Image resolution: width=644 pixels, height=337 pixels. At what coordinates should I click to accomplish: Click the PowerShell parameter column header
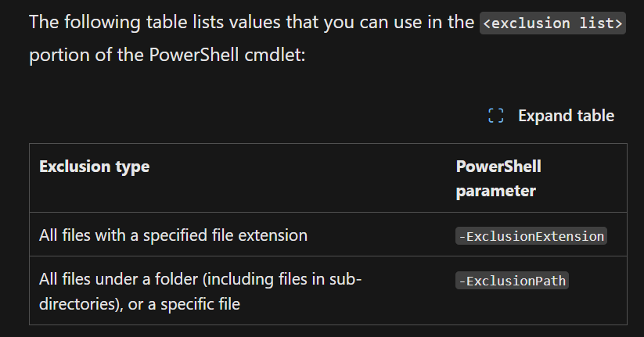pos(498,178)
